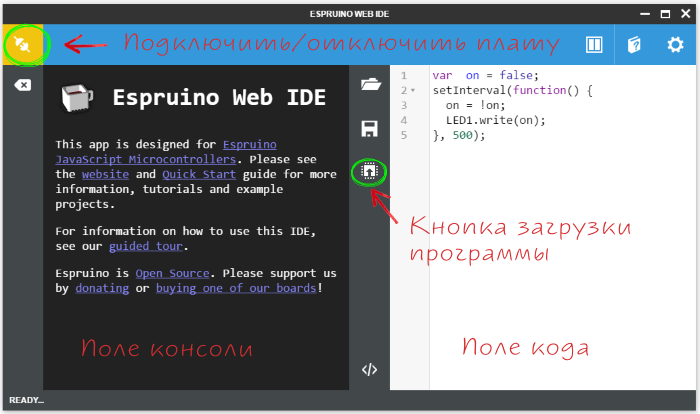Click the Open Source link
The width and height of the screenshot is (700, 414).
tap(172, 273)
